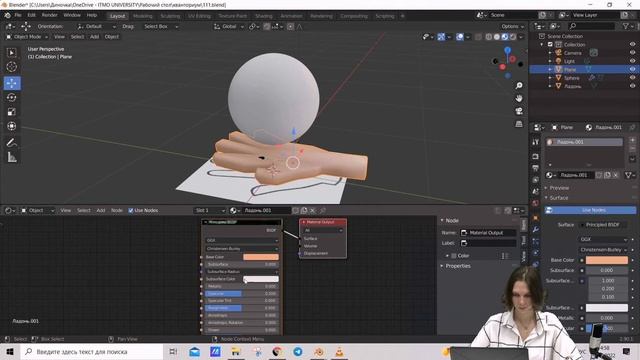640x360 pixels.
Task: Hide the Ладонь object in outliner
Action: (x=632, y=86)
